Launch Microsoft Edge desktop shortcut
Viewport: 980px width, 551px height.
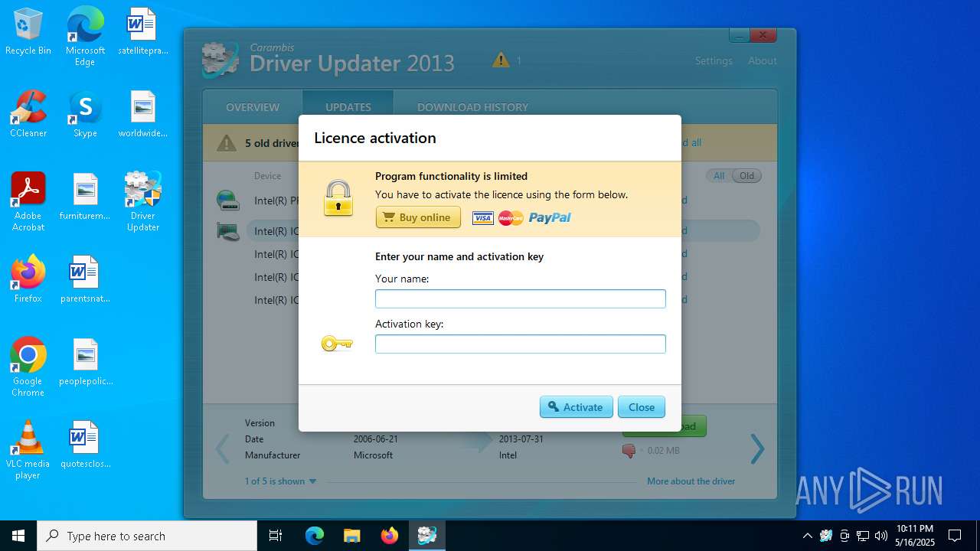pos(85,37)
